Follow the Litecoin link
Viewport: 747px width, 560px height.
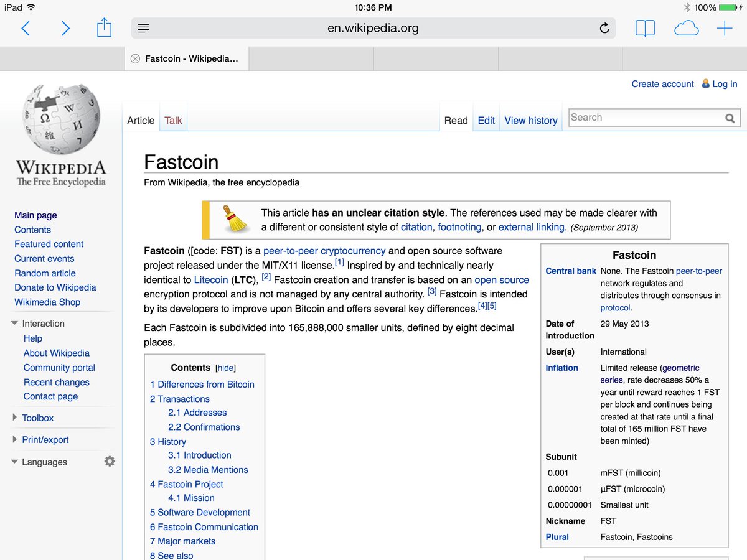point(211,280)
